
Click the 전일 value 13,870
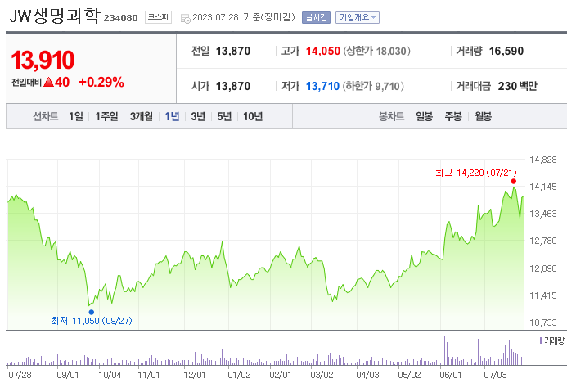(x=233, y=51)
